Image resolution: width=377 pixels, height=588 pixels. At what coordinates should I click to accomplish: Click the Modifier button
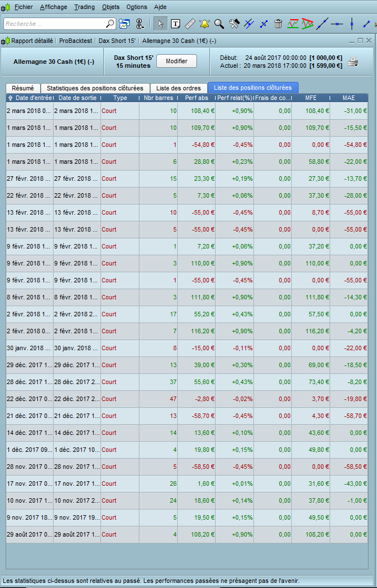pos(176,61)
